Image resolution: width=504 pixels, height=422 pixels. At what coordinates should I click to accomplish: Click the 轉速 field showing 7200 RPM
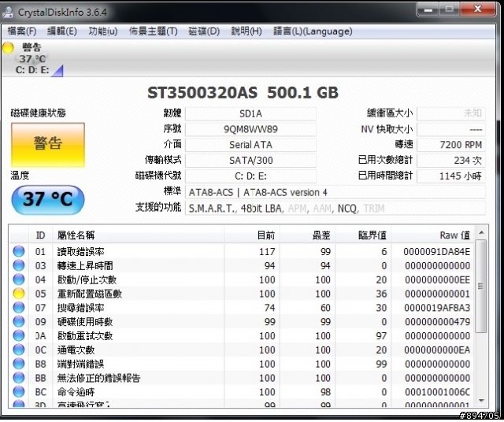point(451,145)
